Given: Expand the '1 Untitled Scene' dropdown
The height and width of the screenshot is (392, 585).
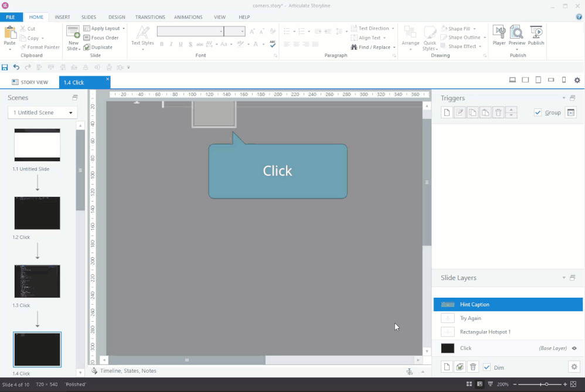Looking at the screenshot, I should coord(42,113).
